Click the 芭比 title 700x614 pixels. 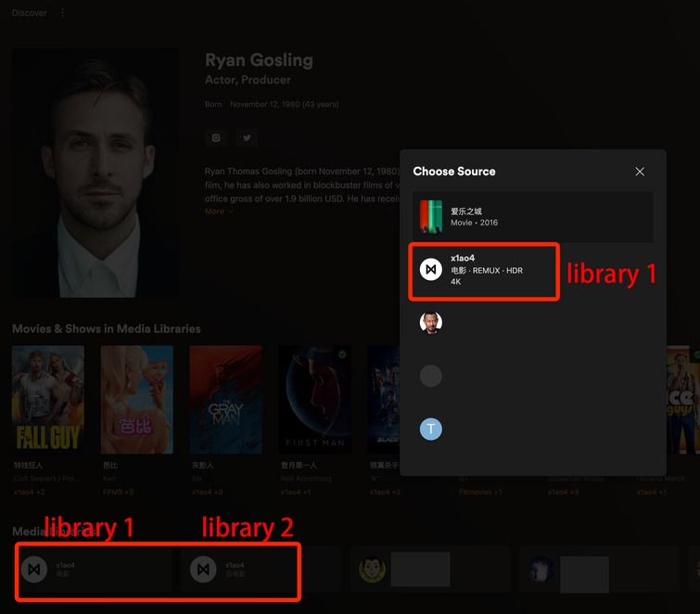(x=110, y=466)
